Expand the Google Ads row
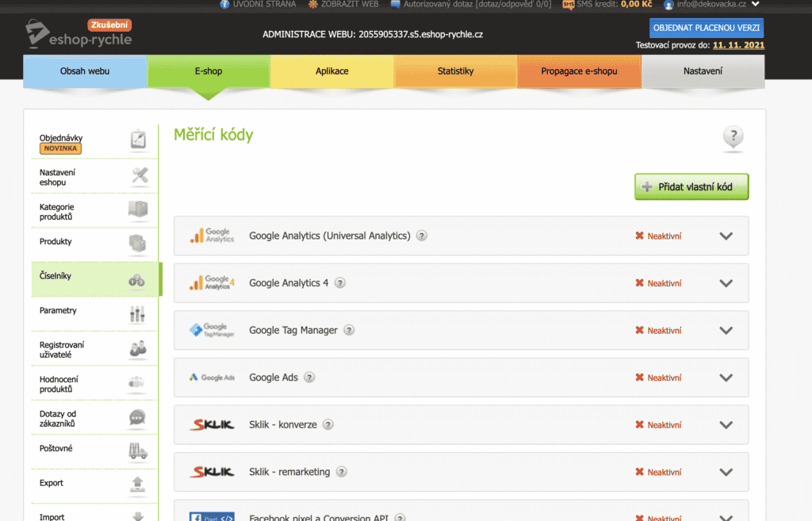The image size is (812, 521). tap(726, 377)
